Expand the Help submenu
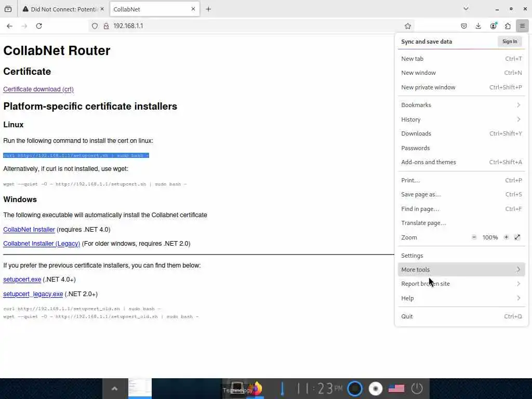Viewport: 532px width, 399px height. coord(461,298)
